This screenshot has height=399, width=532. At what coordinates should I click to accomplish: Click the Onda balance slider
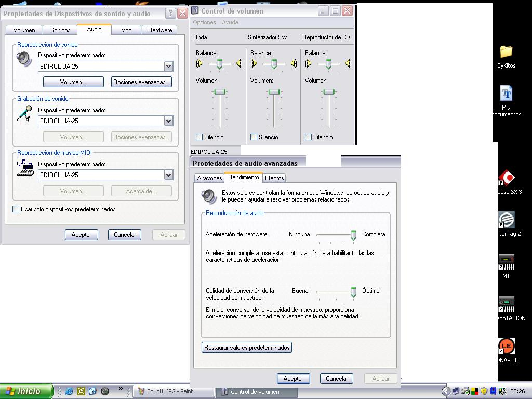tap(220, 63)
